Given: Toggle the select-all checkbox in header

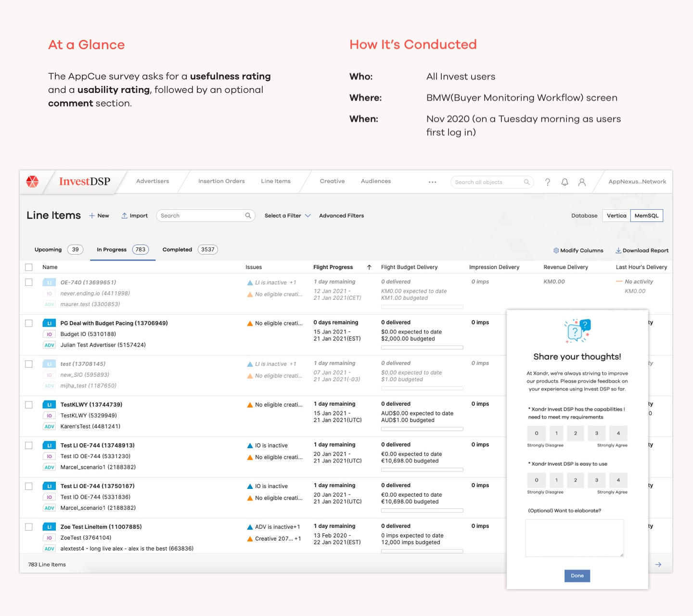Looking at the screenshot, I should [29, 267].
